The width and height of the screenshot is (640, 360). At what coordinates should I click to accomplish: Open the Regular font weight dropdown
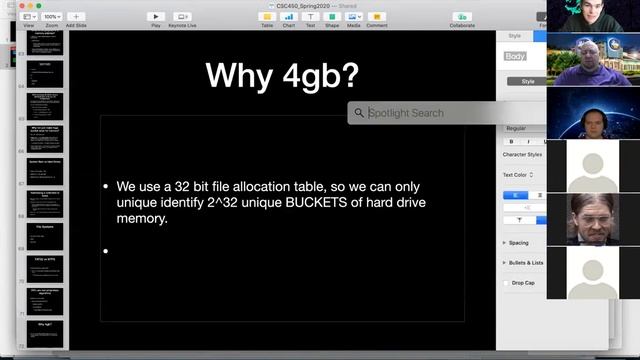pos(525,128)
